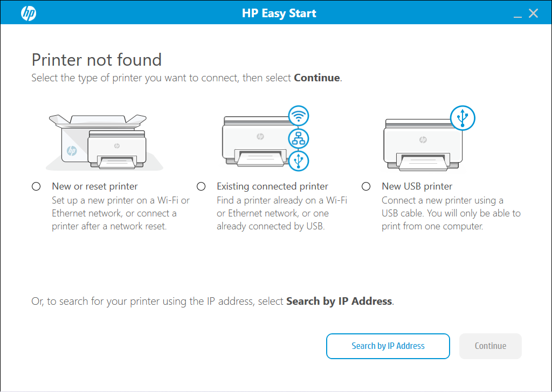Click the "New or reset printer" label
Screen dimensions: 552x392
95,186
